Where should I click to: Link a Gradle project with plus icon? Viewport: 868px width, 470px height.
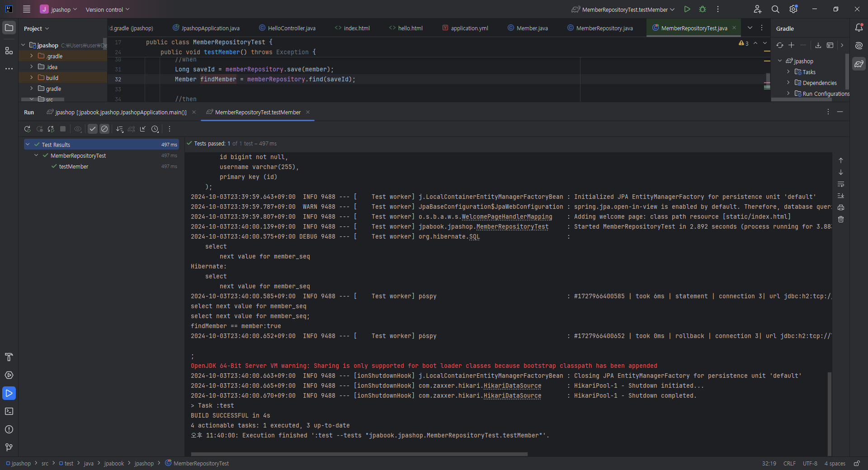click(x=792, y=45)
